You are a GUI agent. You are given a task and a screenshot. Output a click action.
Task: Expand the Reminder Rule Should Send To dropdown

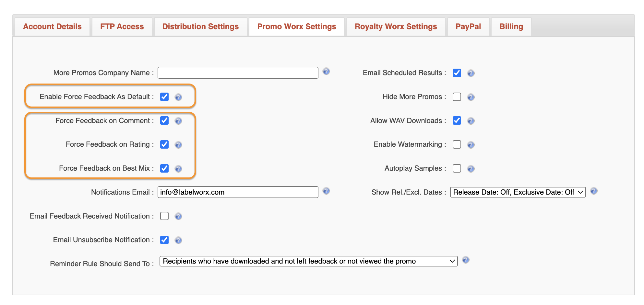coord(308,261)
